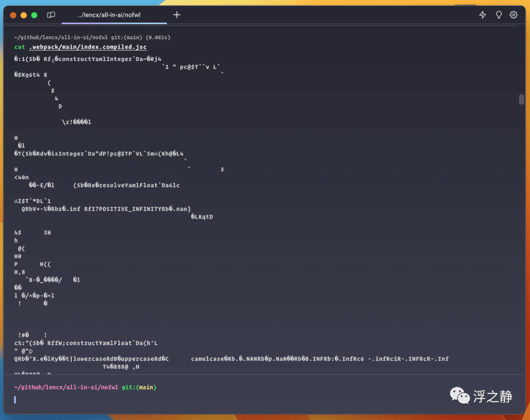Viewport: 530px width, 420px height.
Task: Click the 浮之静 watermark text
Action: (493, 396)
